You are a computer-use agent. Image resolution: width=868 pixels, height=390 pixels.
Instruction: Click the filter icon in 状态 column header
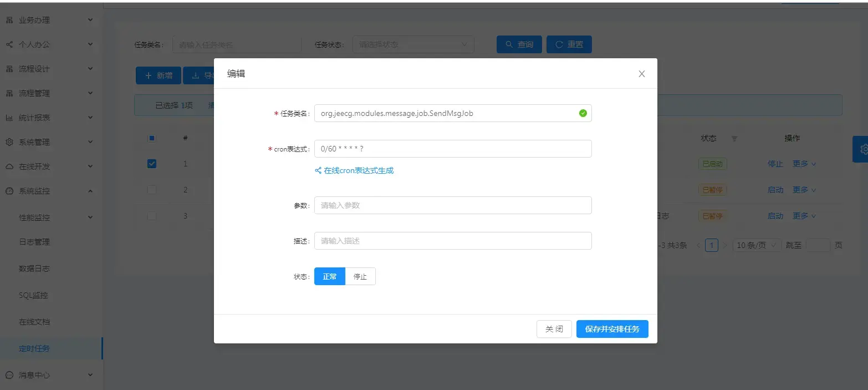coord(734,139)
